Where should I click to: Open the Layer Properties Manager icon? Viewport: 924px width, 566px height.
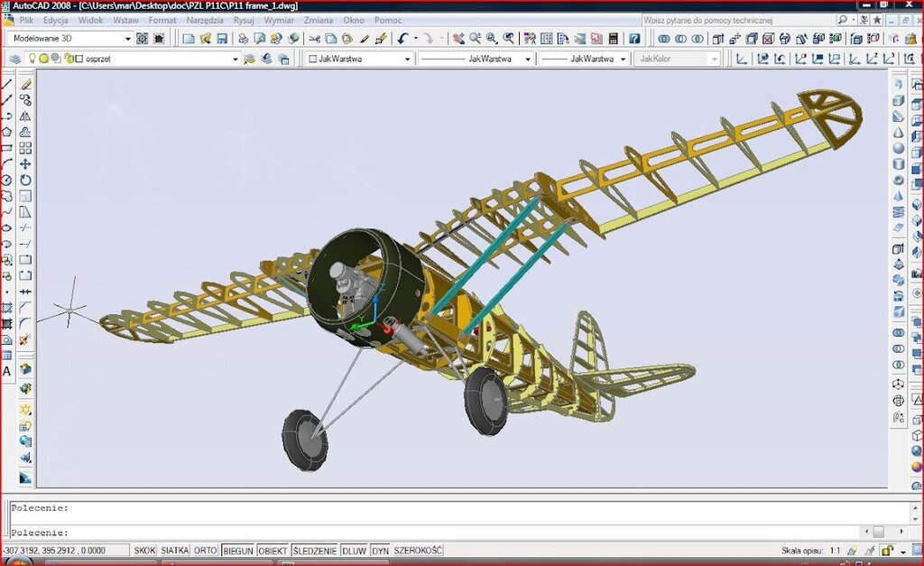(14, 59)
